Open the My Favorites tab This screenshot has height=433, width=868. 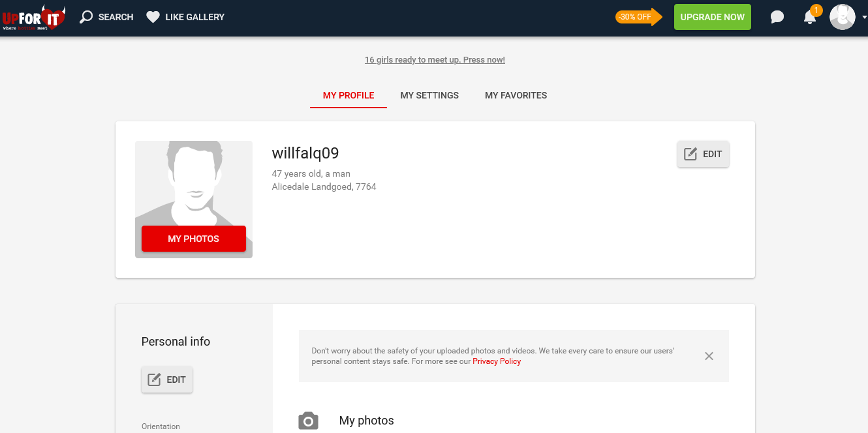coord(516,95)
